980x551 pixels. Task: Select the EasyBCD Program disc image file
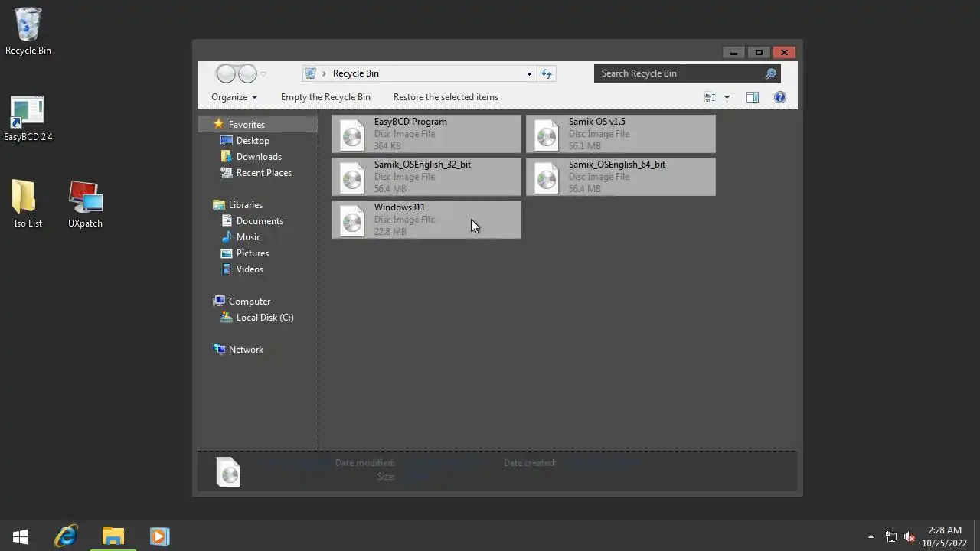(426, 134)
